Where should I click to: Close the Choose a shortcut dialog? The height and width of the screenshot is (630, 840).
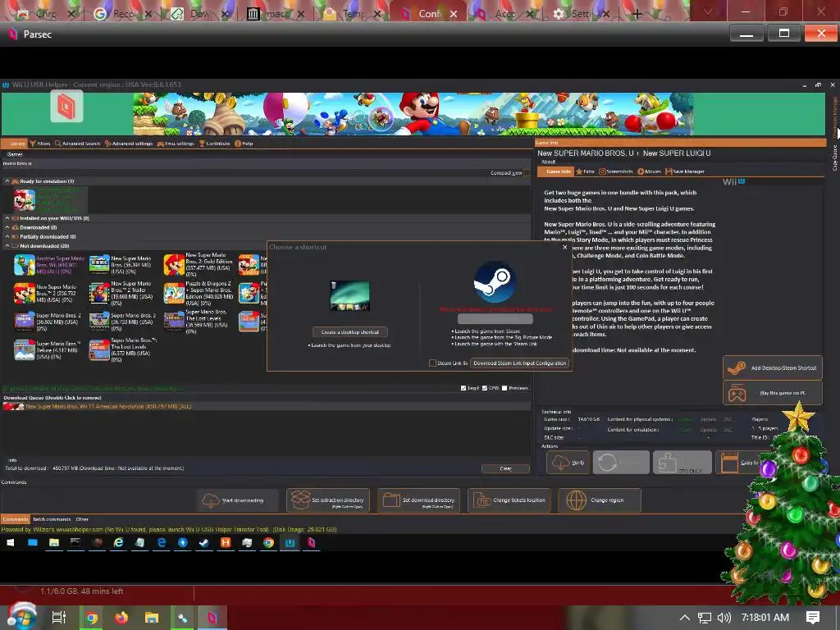click(564, 248)
